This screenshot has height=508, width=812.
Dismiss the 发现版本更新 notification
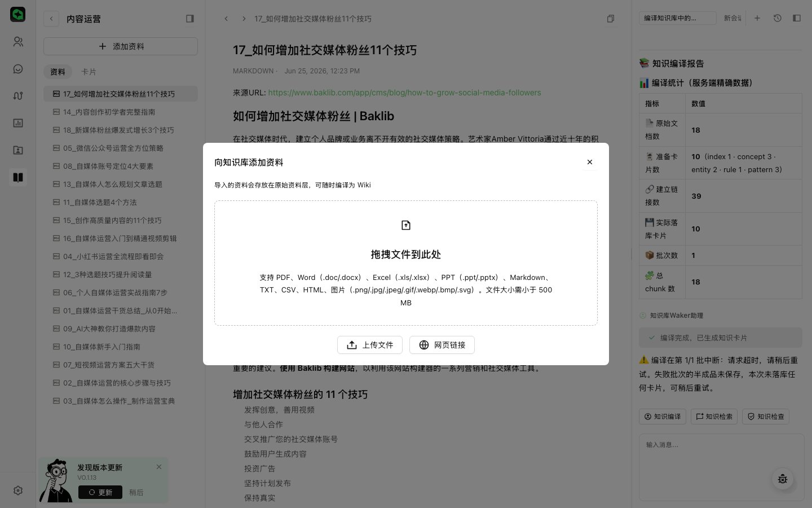pos(159,467)
